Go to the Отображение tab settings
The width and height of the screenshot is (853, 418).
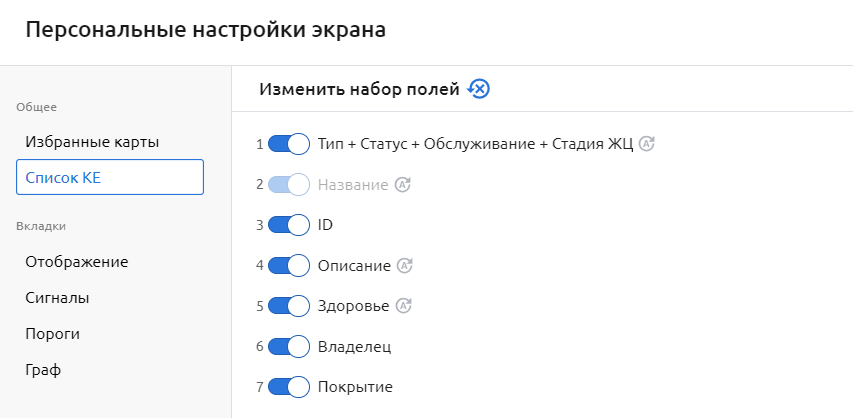[x=77, y=262]
